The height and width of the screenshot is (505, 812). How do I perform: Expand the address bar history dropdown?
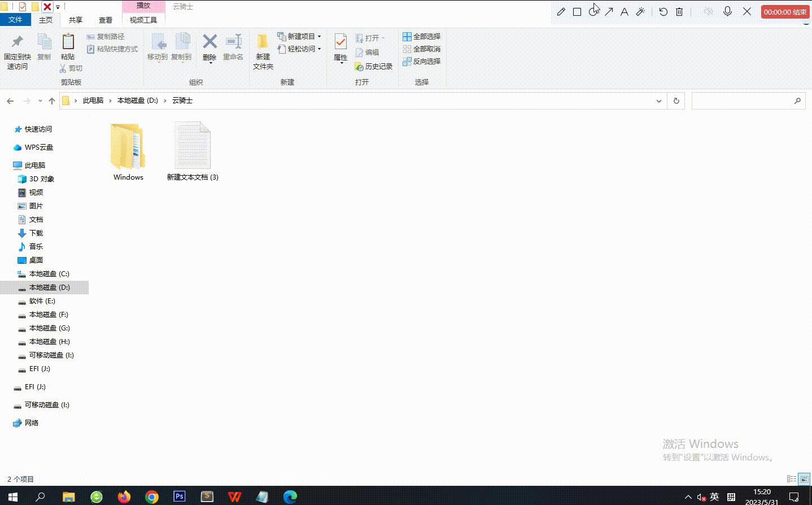658,101
